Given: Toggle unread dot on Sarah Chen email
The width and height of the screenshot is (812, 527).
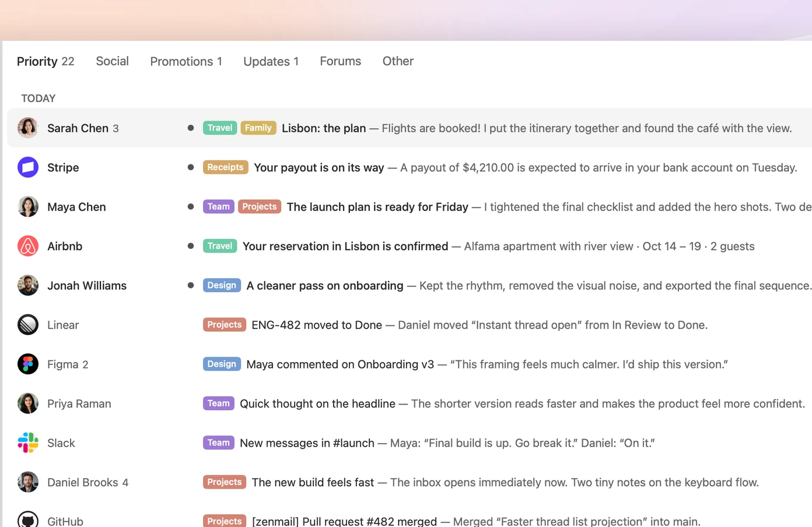Looking at the screenshot, I should (191, 128).
